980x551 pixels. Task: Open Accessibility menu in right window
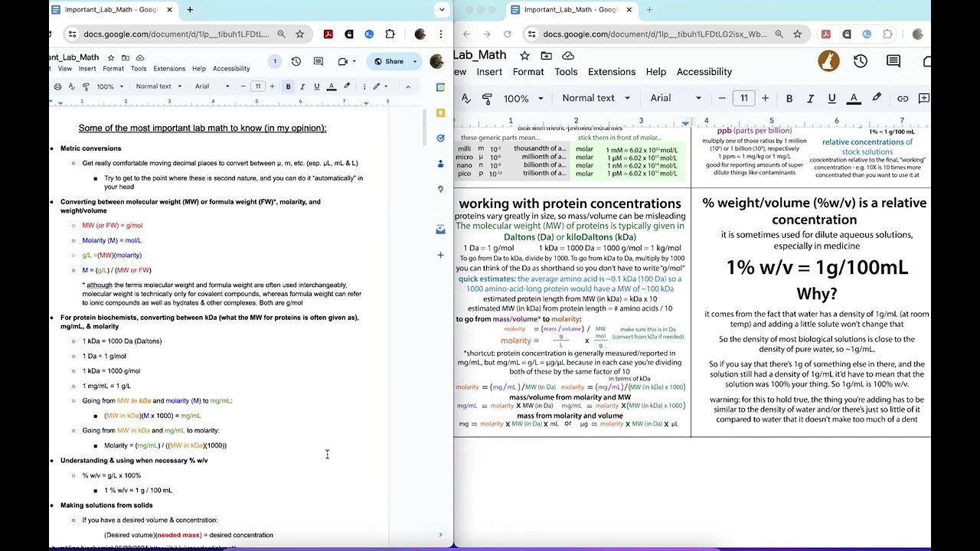pos(704,72)
